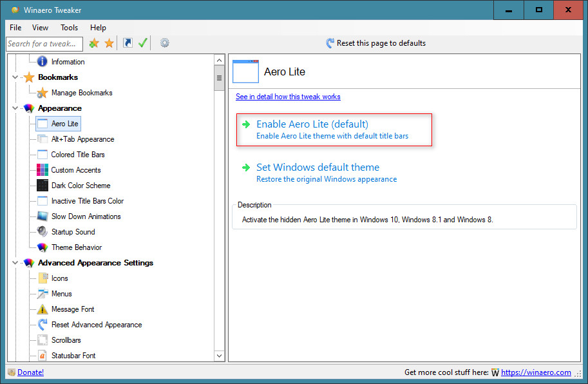
Task: Select Custom Accents tree item
Action: point(76,170)
